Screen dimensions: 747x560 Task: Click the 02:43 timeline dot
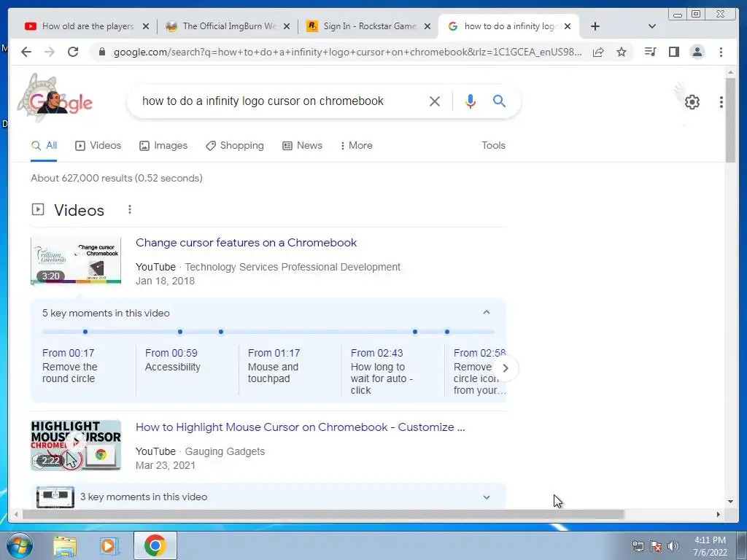(x=415, y=332)
